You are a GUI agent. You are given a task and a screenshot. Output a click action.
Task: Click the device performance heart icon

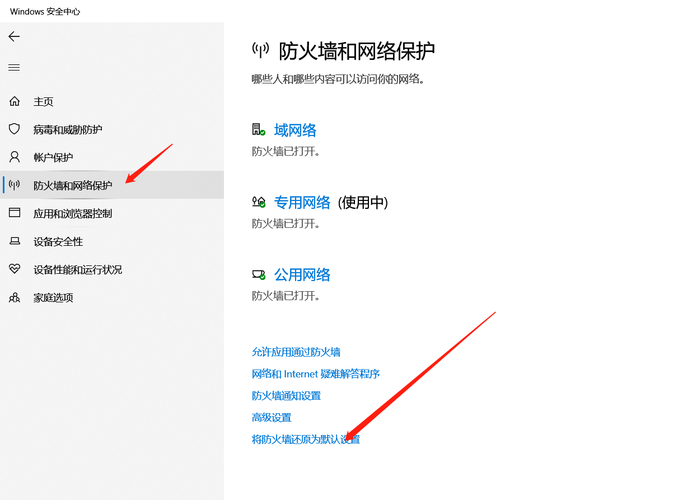coord(14,269)
